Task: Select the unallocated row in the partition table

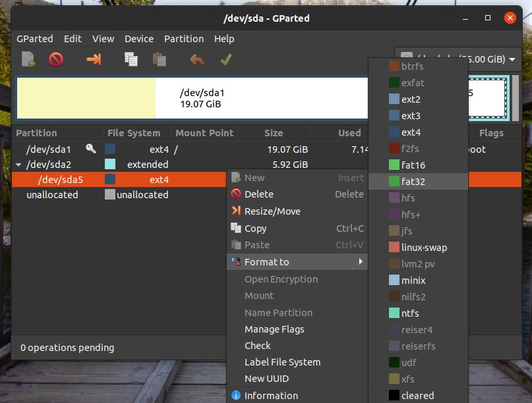Action: (x=53, y=194)
